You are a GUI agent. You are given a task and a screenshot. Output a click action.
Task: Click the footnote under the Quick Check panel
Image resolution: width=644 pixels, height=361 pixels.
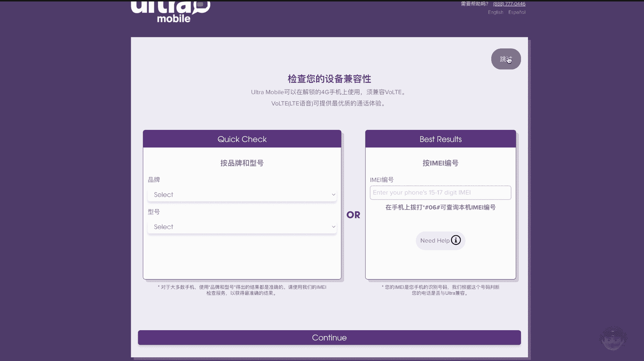[242, 290]
